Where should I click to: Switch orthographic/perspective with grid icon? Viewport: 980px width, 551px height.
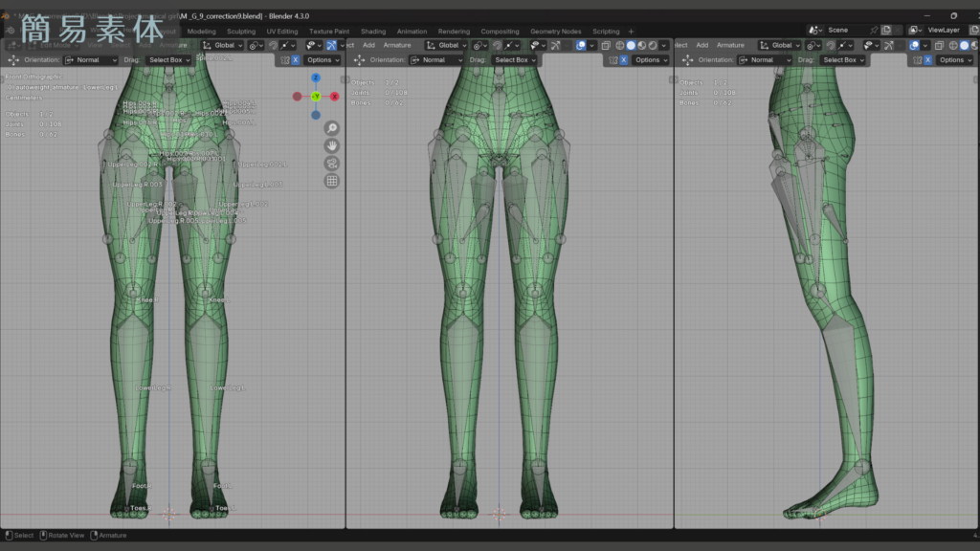click(331, 181)
